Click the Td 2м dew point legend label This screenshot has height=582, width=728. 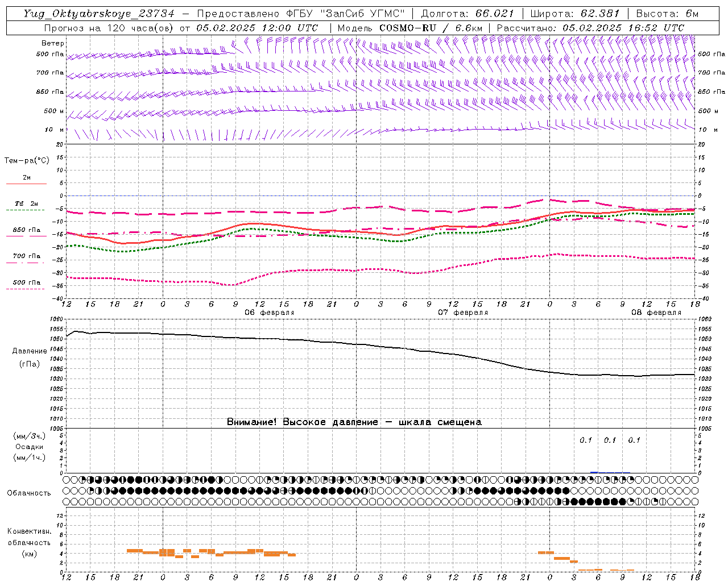27,203
